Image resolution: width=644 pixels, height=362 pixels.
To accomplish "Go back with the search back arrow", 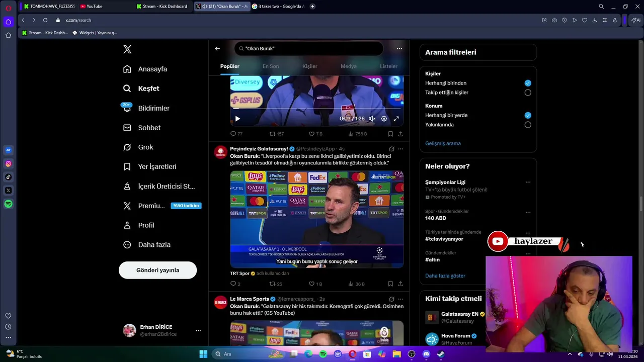I will coord(217,49).
